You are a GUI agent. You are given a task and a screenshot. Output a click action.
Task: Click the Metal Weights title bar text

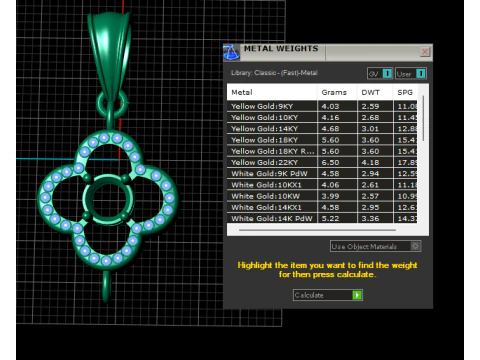coord(281,49)
